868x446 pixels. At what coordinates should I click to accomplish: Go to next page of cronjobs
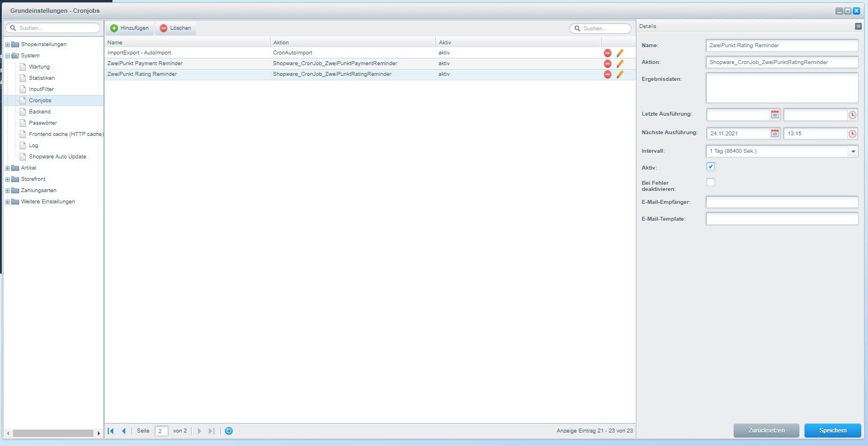[199, 431]
